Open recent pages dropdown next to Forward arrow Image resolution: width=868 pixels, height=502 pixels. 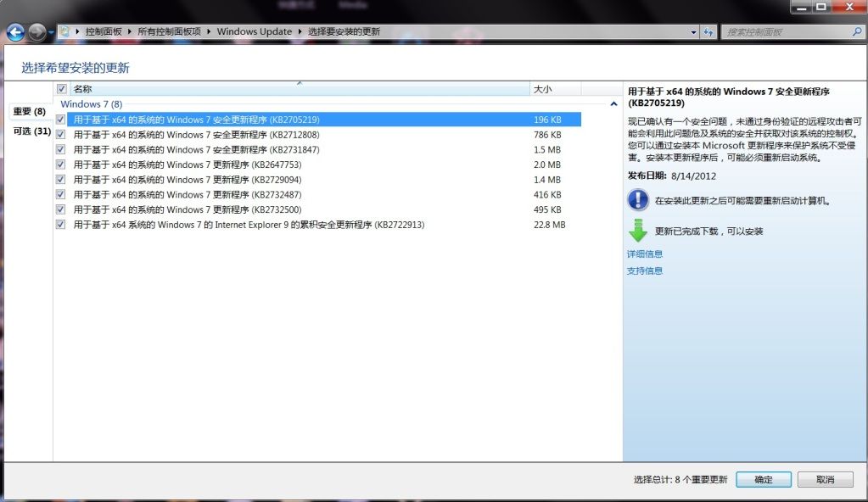(x=51, y=33)
